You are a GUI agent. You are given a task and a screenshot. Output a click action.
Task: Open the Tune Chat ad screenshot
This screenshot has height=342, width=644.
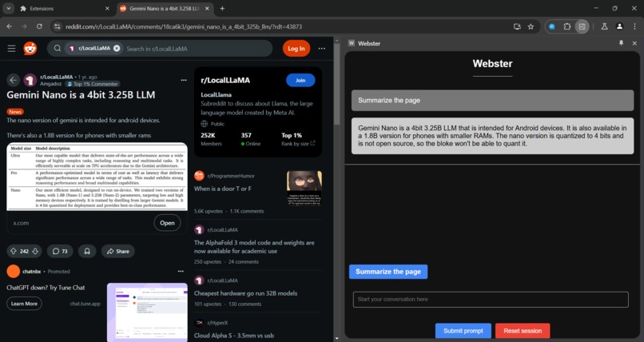[147, 312]
